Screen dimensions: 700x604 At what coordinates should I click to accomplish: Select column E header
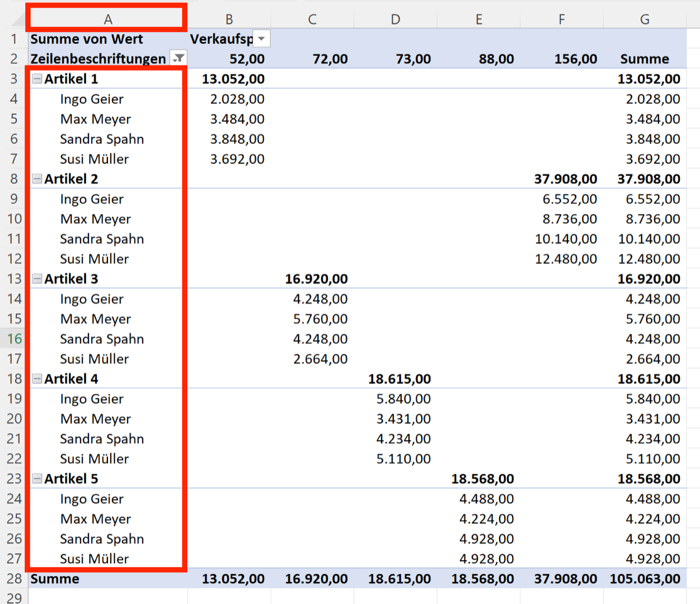479,19
